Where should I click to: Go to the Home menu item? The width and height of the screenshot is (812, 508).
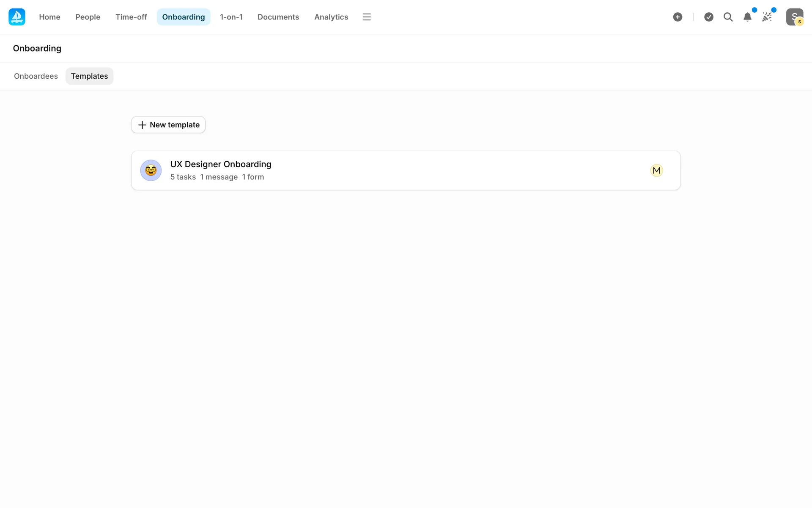(49, 17)
